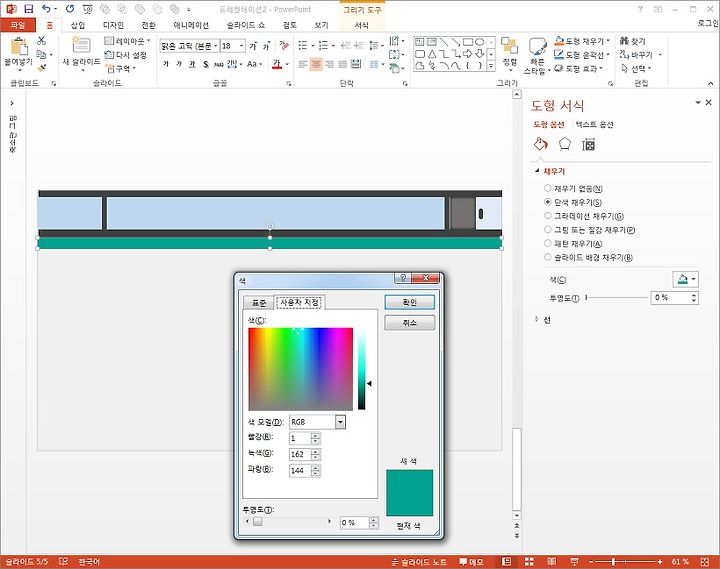Select Picture or texture fill option
The width and height of the screenshot is (720, 569).
point(547,229)
